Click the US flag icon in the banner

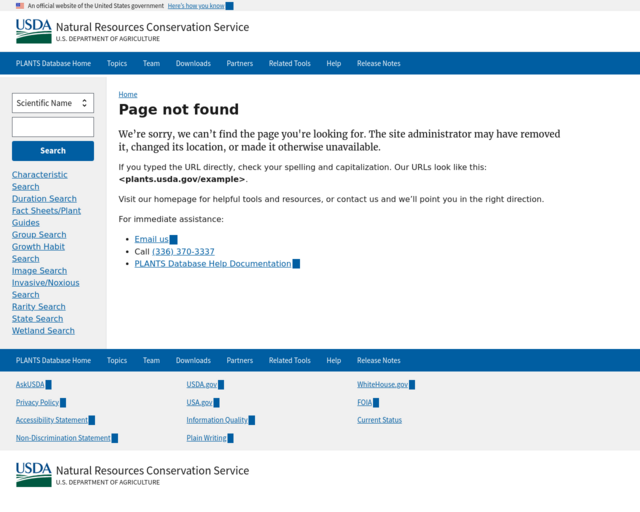pos(20,6)
